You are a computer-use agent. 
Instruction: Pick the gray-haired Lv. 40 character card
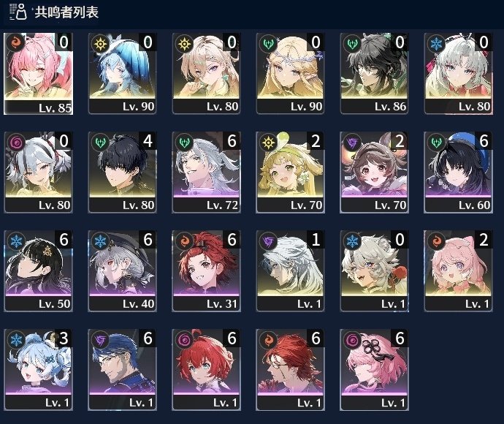click(122, 271)
